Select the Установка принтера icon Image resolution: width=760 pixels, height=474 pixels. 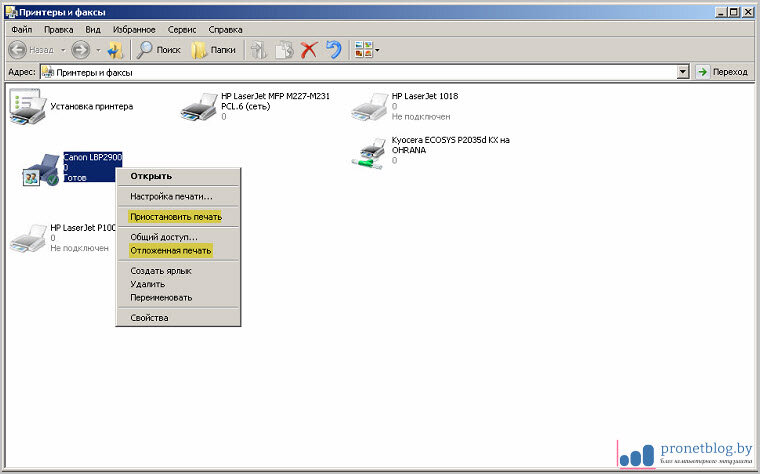(27, 107)
